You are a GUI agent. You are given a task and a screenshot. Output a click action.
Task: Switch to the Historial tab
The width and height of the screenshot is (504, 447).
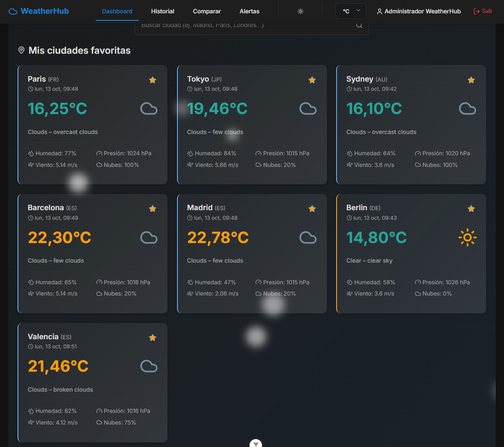coord(162,11)
